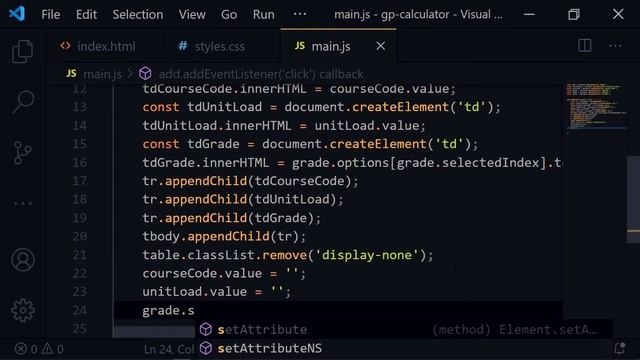Open the Accounts menu icon

[x=22, y=260]
